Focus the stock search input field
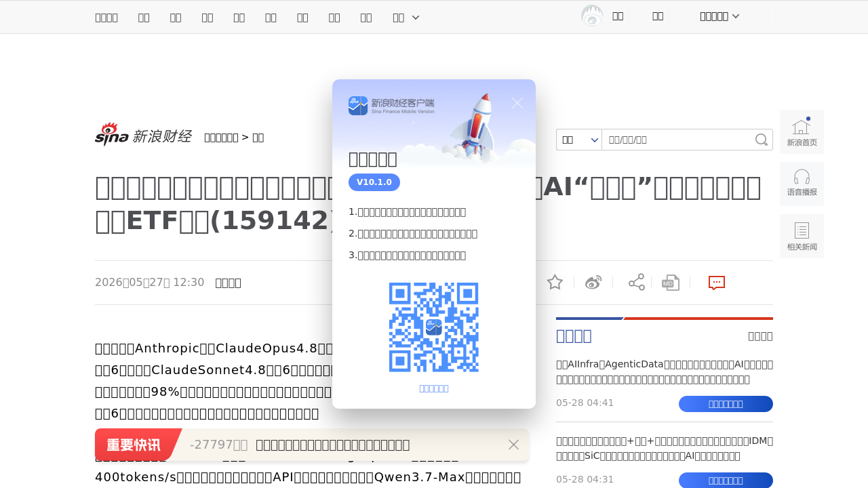868x488 pixels. click(678, 140)
